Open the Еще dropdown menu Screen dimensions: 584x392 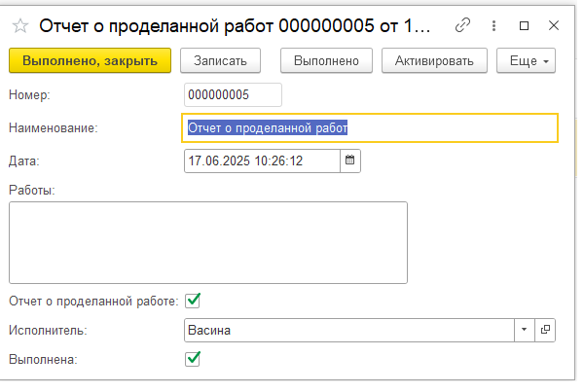pyautogui.click(x=526, y=60)
